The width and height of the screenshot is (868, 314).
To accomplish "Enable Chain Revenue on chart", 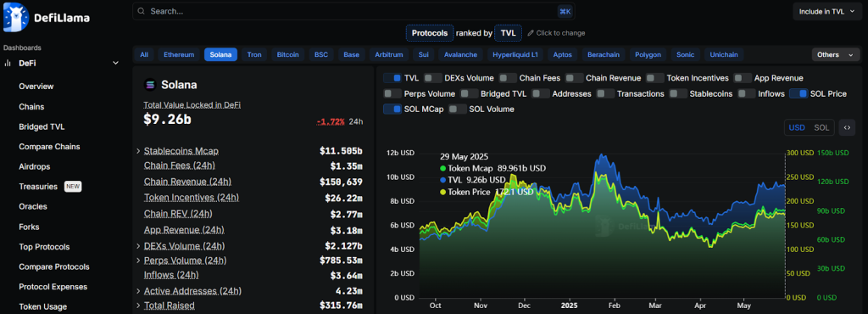I will pyautogui.click(x=575, y=78).
